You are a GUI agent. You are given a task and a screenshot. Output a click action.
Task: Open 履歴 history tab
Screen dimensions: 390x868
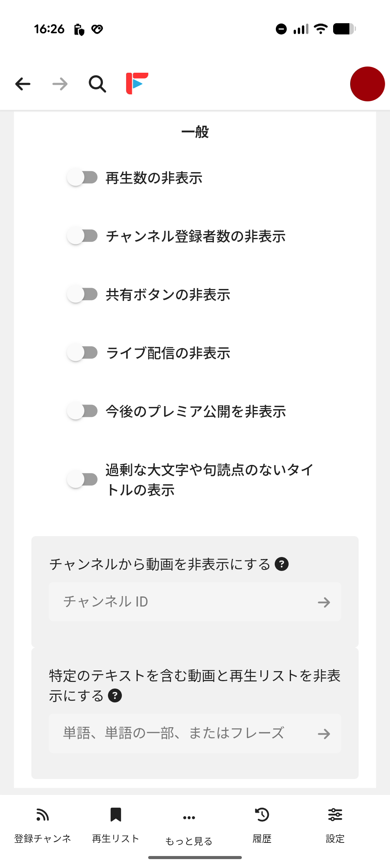click(262, 824)
